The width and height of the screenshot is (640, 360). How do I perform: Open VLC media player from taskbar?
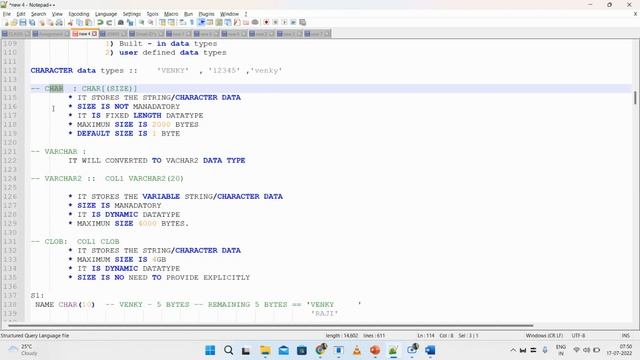357,350
